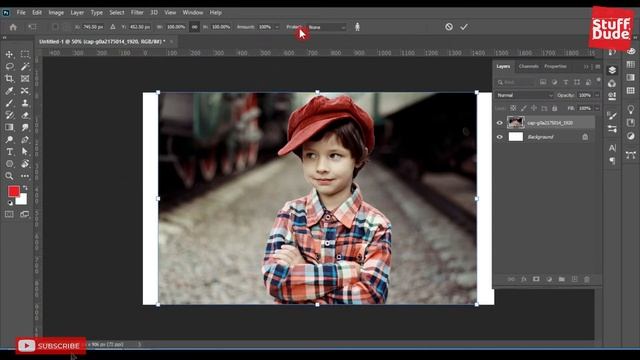This screenshot has width=640, height=360.
Task: Select the Lasso tool
Action: 9,66
